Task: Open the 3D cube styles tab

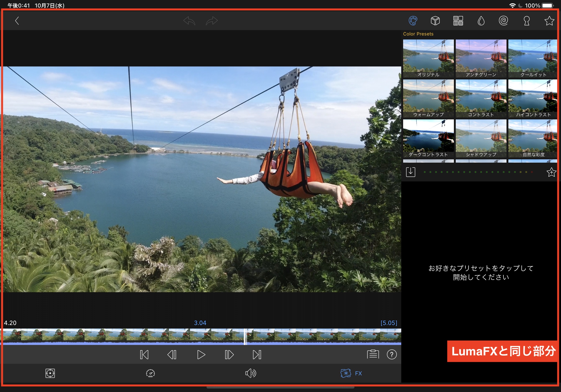Action: (x=435, y=21)
